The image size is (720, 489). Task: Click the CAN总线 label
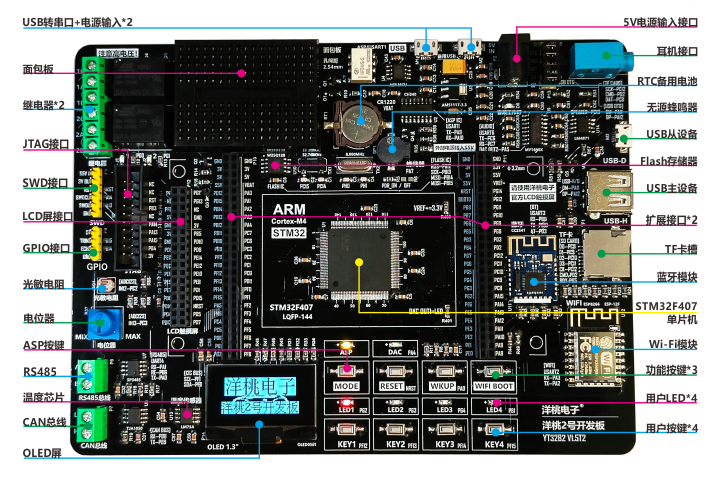coord(45,422)
